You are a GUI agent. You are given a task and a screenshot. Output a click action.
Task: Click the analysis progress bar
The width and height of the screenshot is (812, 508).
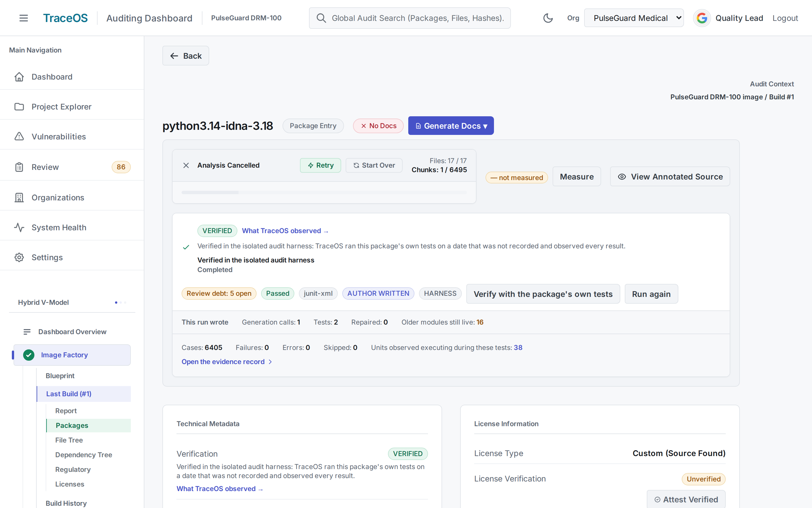pyautogui.click(x=324, y=192)
